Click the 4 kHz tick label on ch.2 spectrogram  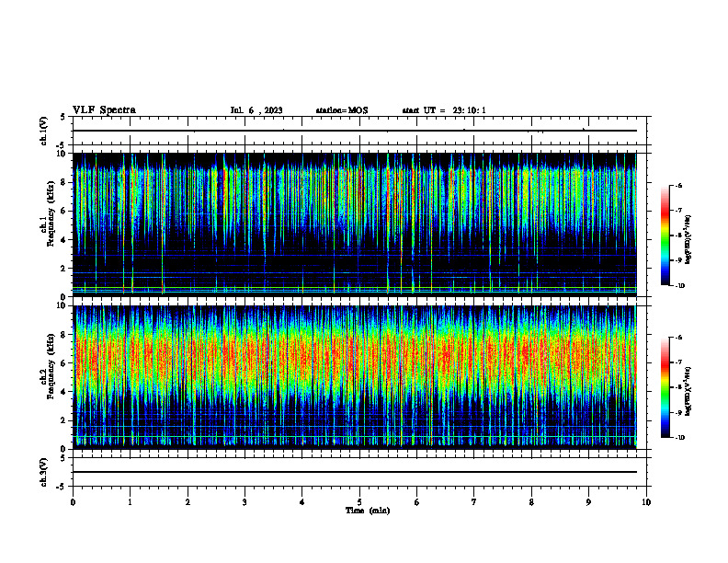[x=64, y=392]
